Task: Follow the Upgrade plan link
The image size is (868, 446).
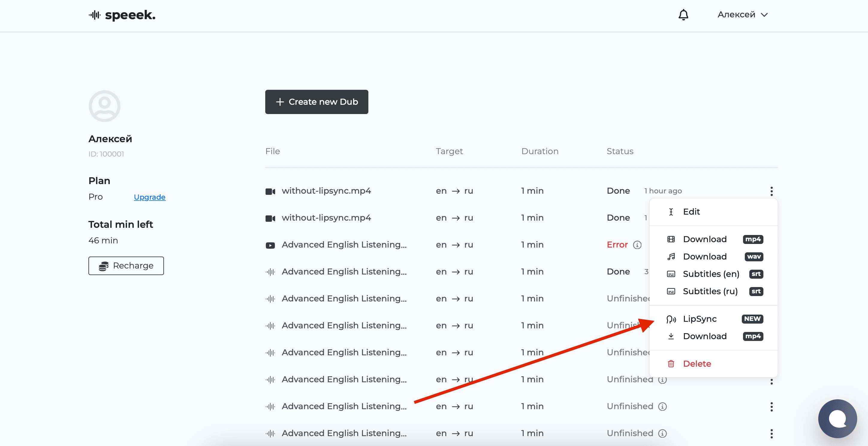Action: click(149, 197)
